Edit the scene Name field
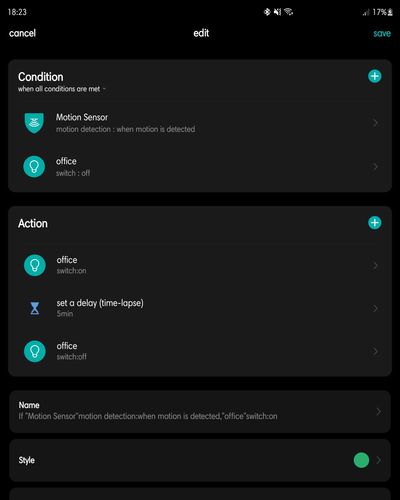400x500 pixels. coord(200,412)
